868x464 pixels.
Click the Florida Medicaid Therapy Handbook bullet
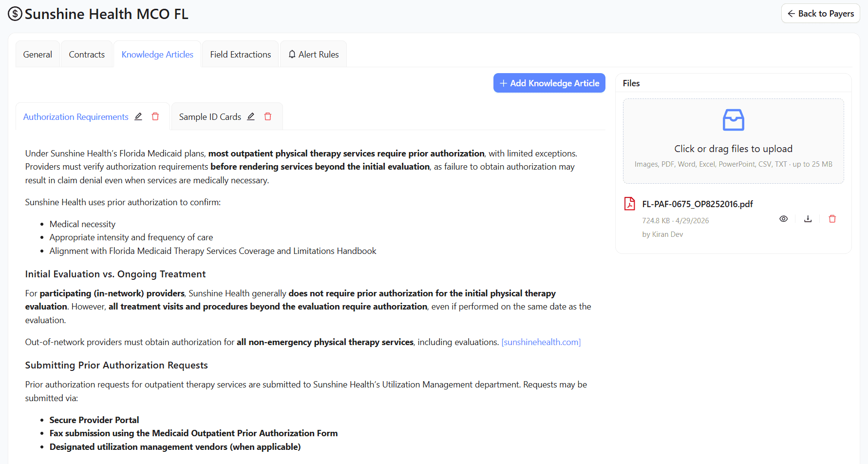coord(213,251)
